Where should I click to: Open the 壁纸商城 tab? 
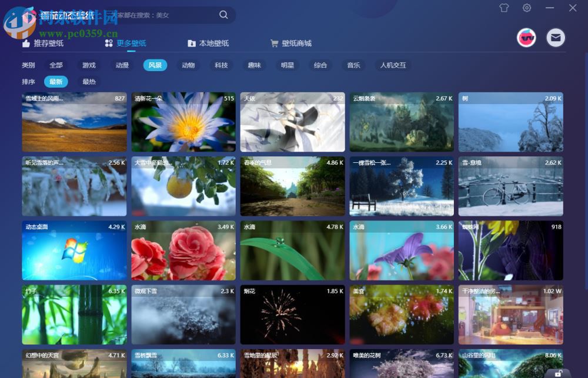click(x=291, y=43)
